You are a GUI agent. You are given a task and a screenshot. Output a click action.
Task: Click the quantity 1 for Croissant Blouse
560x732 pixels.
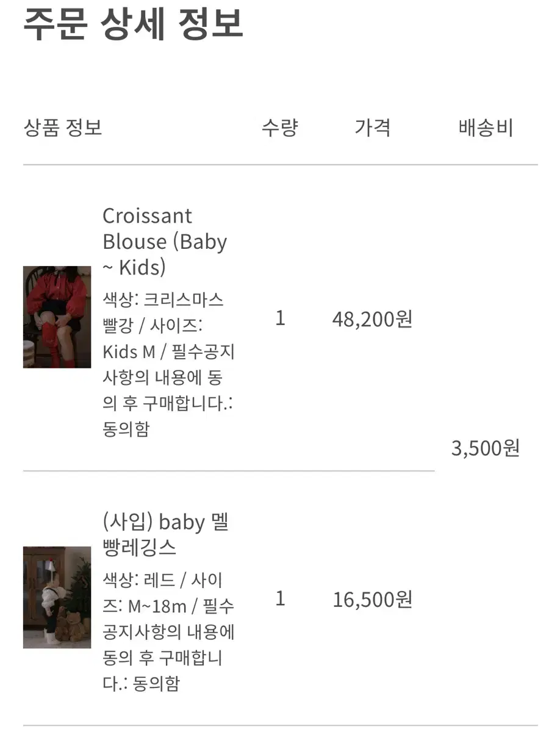280,318
